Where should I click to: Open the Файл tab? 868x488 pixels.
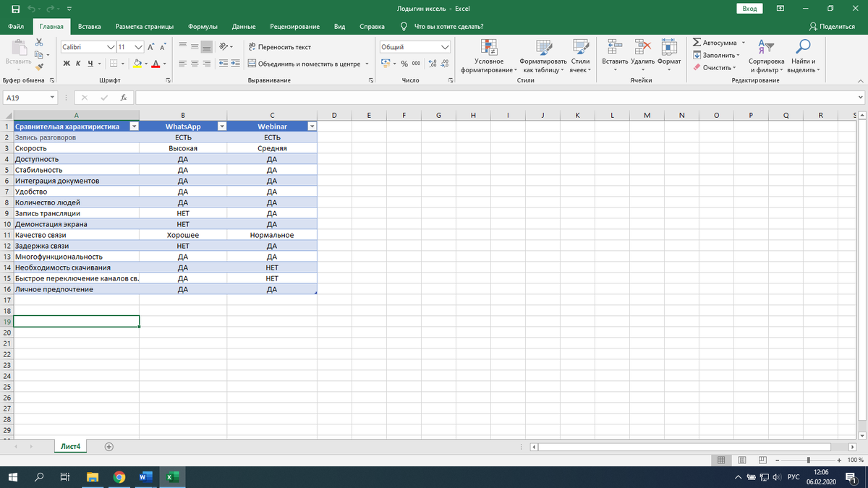[16, 27]
